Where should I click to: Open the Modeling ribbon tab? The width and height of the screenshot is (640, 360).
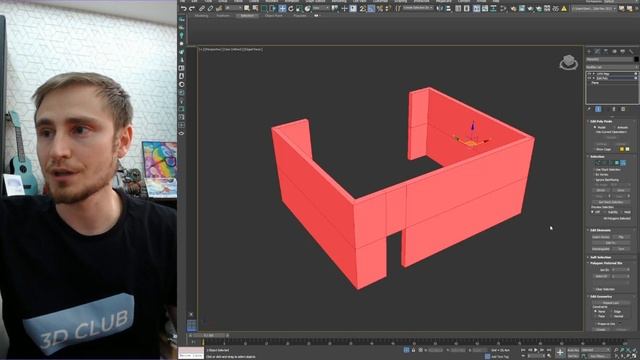coord(202,16)
